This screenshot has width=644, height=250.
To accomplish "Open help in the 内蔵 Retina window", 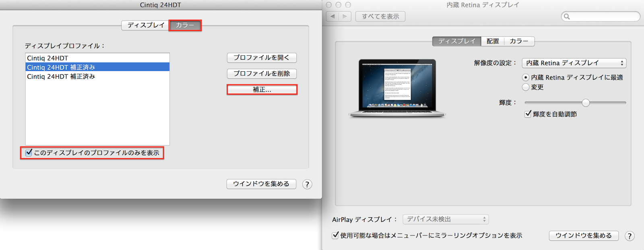I will 630,236.
